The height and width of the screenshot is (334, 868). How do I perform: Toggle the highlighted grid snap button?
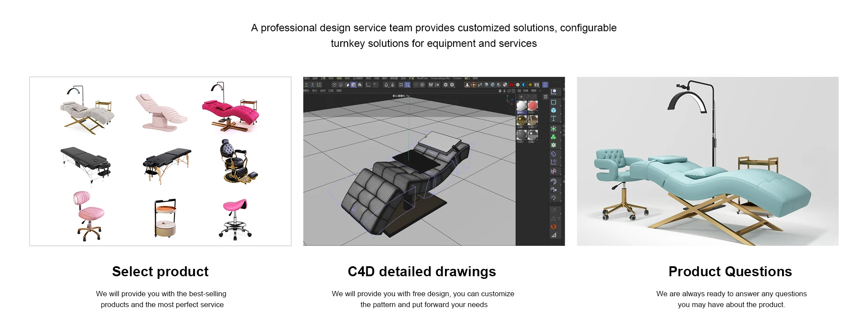[x=407, y=85]
